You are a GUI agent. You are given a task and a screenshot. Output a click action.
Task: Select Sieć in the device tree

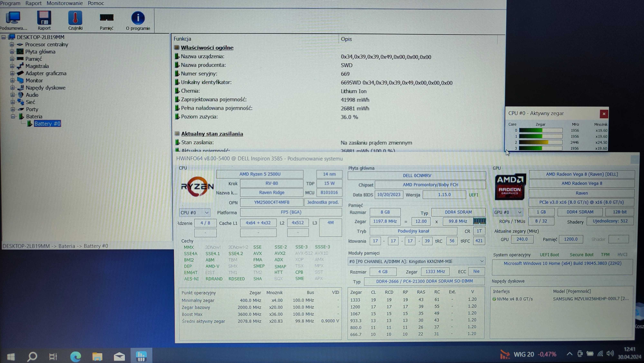(x=30, y=102)
